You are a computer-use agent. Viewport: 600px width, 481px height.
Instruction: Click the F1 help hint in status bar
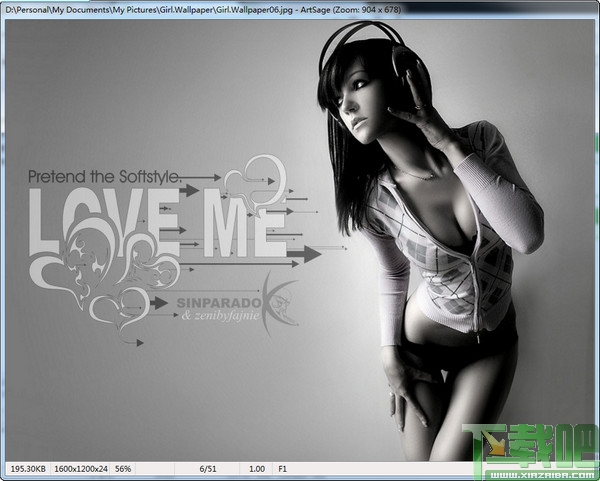tap(282, 469)
